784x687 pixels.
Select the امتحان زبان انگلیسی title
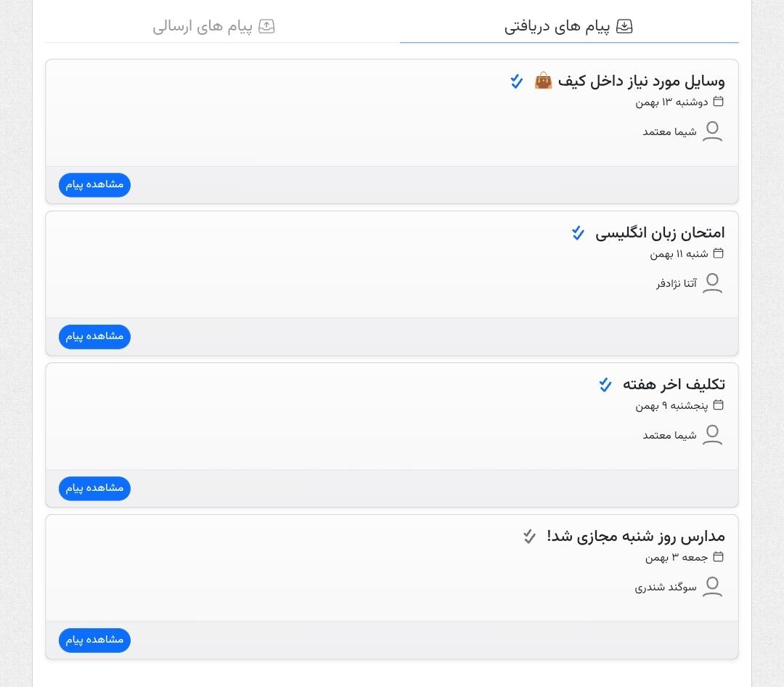660,232
